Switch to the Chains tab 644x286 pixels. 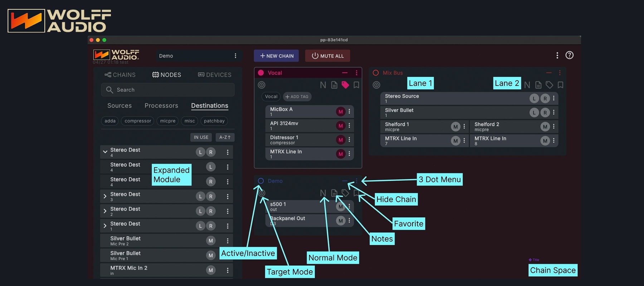(x=120, y=75)
